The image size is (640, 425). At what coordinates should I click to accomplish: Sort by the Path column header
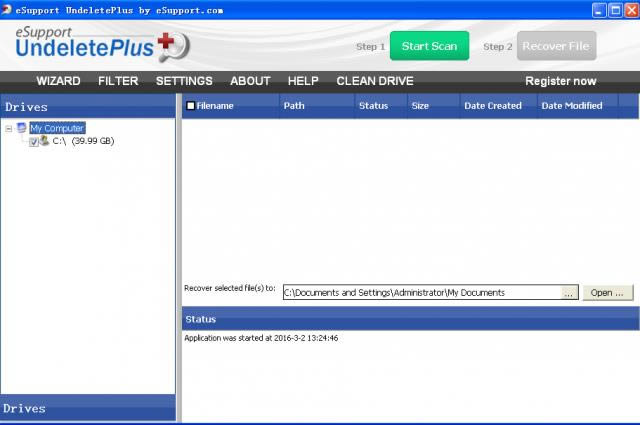317,106
